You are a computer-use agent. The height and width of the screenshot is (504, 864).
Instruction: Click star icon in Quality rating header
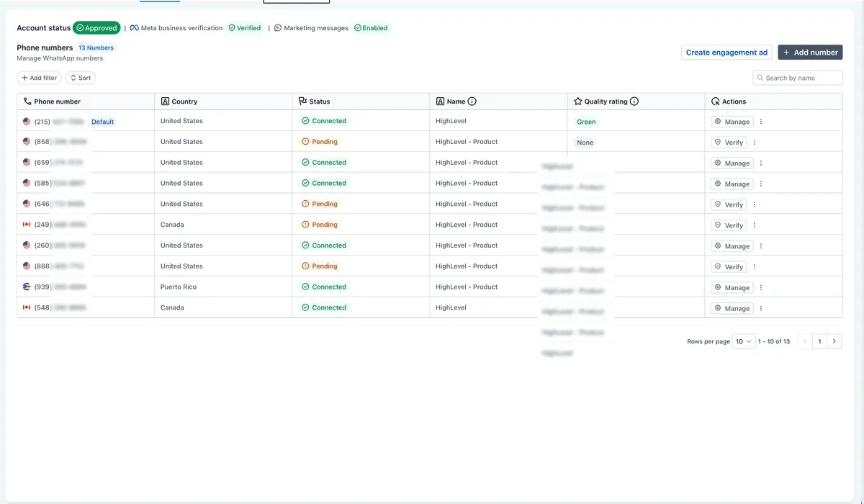[x=577, y=102]
